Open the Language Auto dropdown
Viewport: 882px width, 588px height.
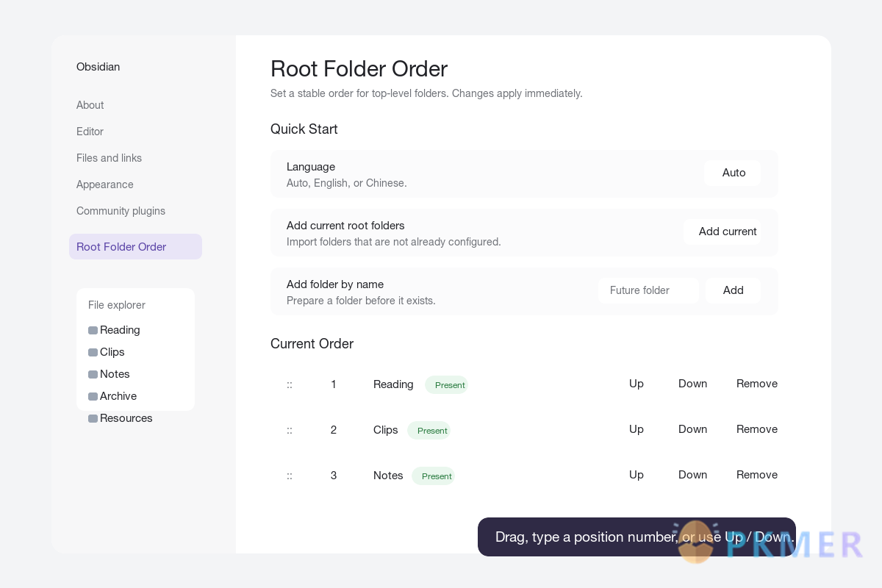click(732, 173)
